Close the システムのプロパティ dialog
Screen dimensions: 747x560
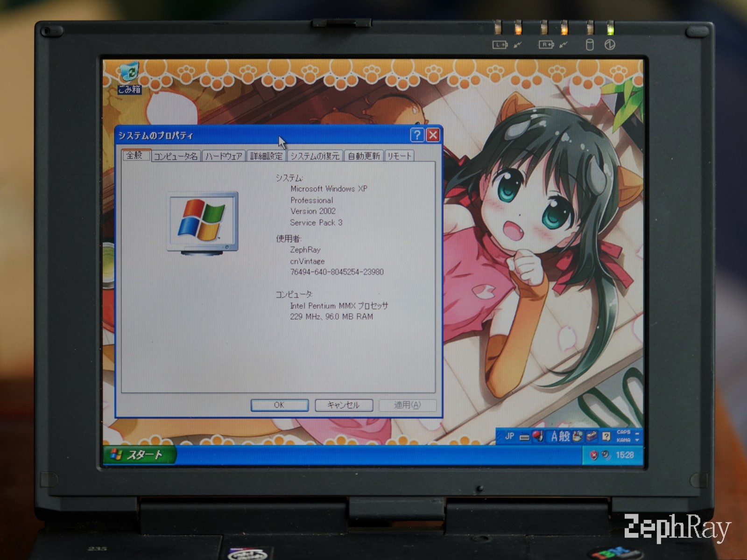(433, 135)
